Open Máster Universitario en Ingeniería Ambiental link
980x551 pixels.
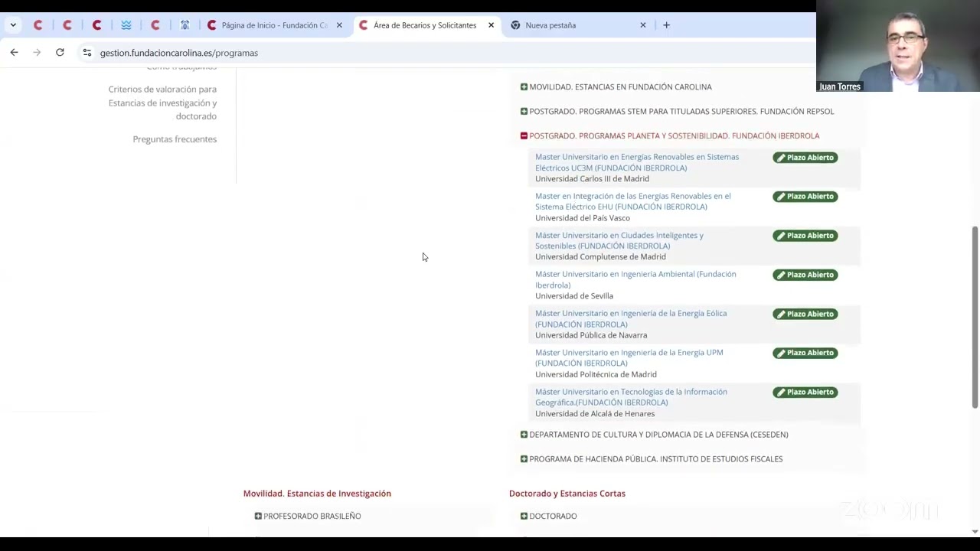[635, 279]
